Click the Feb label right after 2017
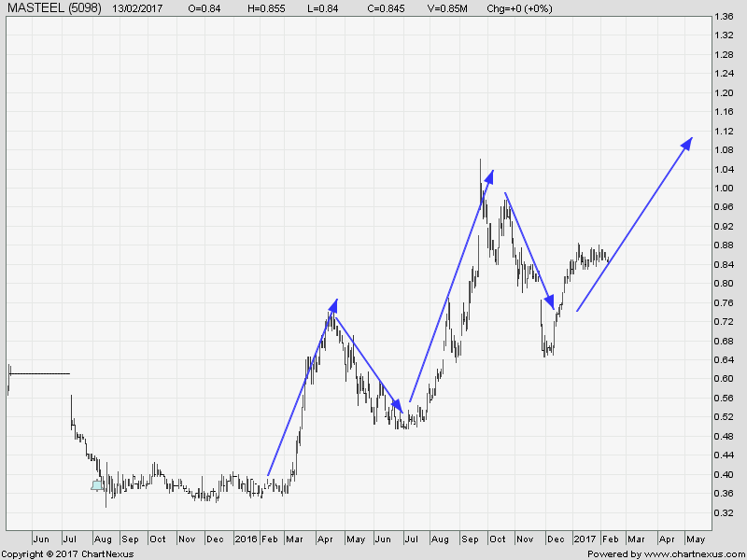Image resolution: width=747 pixels, height=560 pixels. tap(611, 539)
